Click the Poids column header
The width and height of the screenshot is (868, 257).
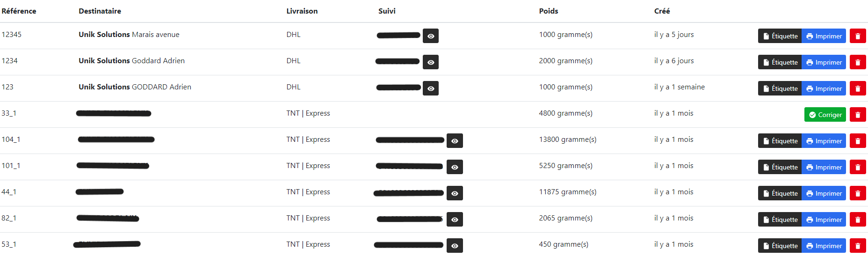click(x=549, y=11)
